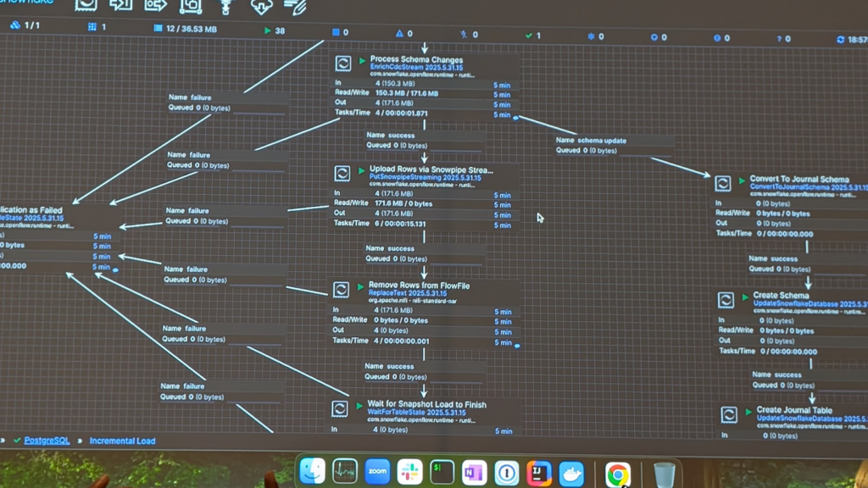Click the Convert To Journal Schema processor icon
This screenshot has width=868, height=488.
[x=723, y=183]
